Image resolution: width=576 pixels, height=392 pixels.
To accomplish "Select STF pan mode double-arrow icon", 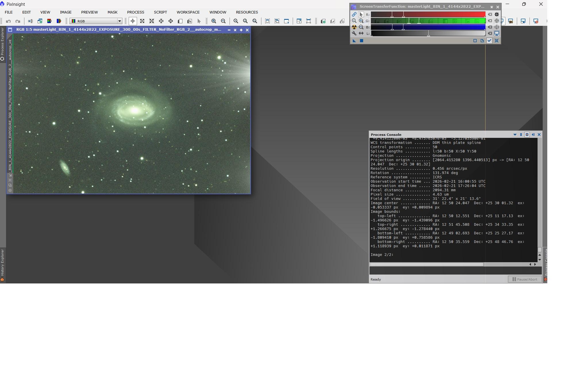I will tap(361, 33).
